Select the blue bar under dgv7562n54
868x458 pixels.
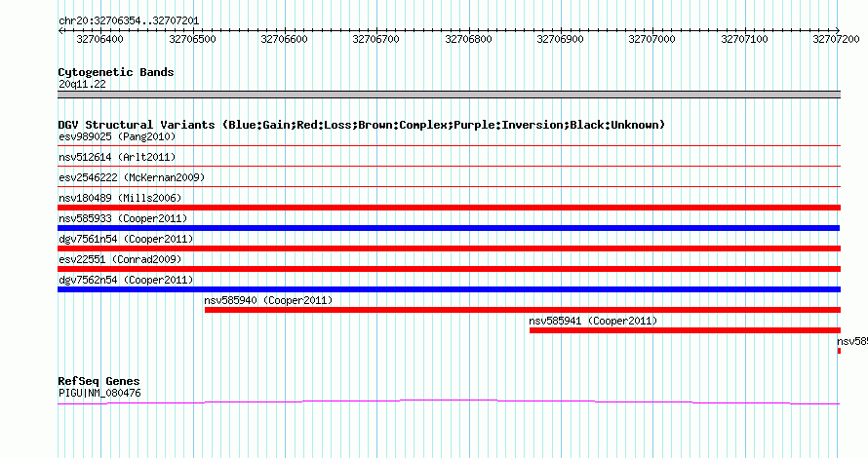click(x=449, y=289)
